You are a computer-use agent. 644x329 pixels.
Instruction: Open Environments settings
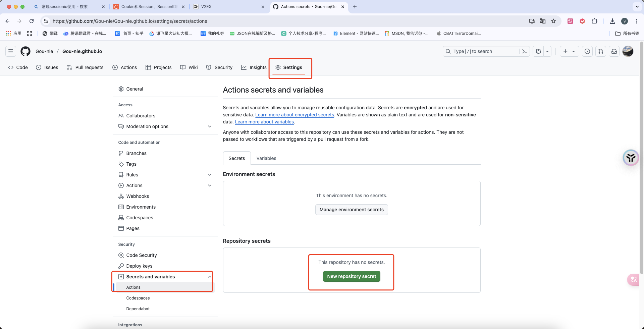165,207
